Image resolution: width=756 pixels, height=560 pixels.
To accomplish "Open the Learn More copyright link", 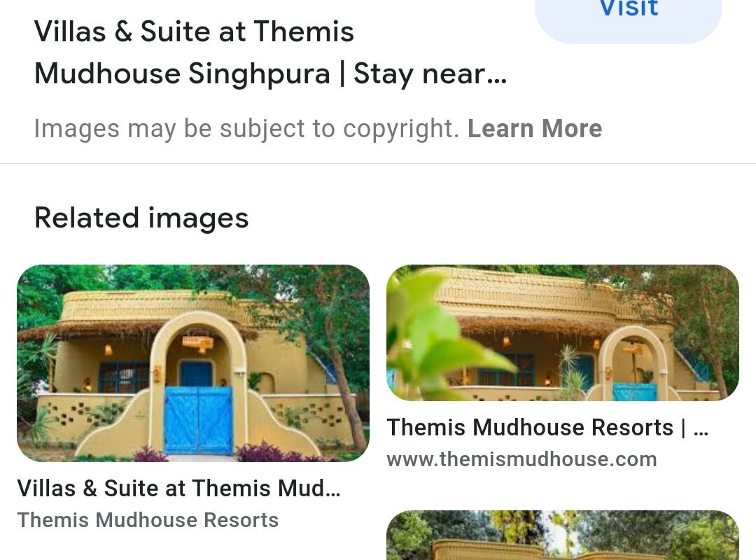I will click(535, 128).
